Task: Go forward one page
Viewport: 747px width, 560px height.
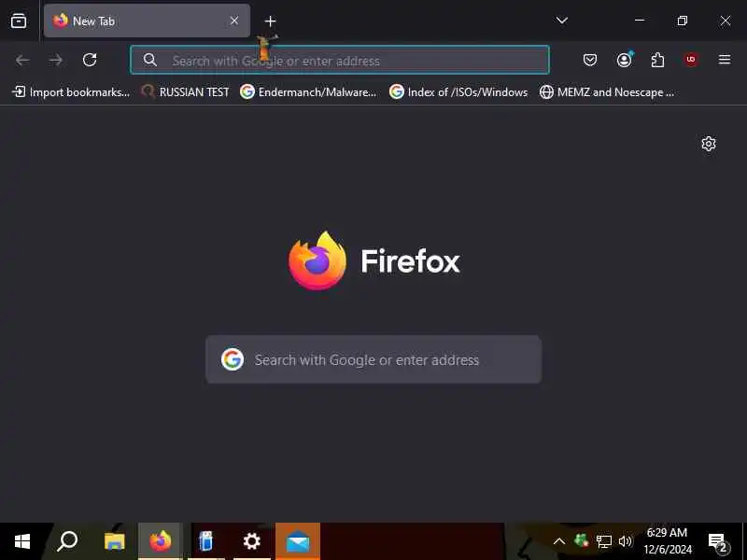Action: click(56, 60)
